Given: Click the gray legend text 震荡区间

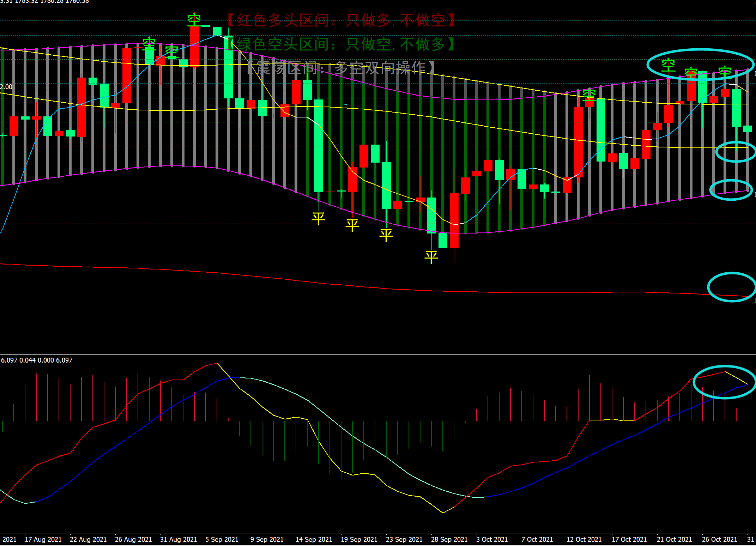Looking at the screenshot, I should click(x=287, y=67).
